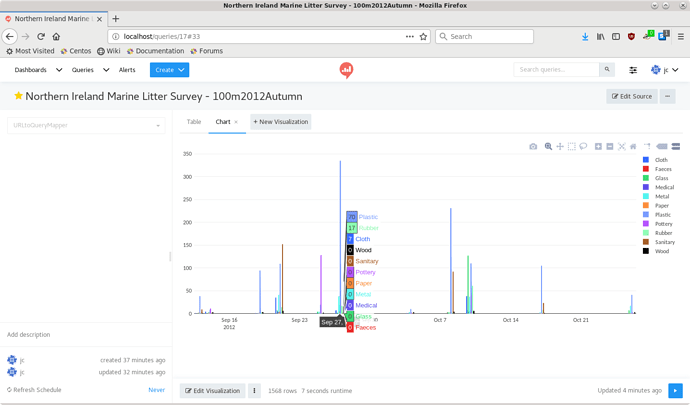
Task: Focus the Search queries input field
Action: [557, 70]
